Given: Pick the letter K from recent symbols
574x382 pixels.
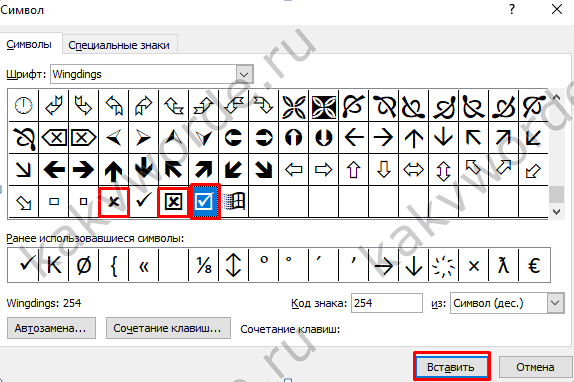Looking at the screenshot, I should tap(54, 265).
